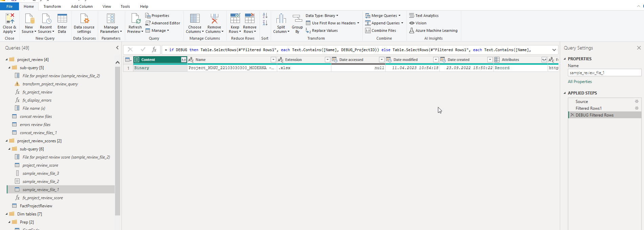Open the Source step settings gear
644x230 pixels.
click(x=637, y=102)
